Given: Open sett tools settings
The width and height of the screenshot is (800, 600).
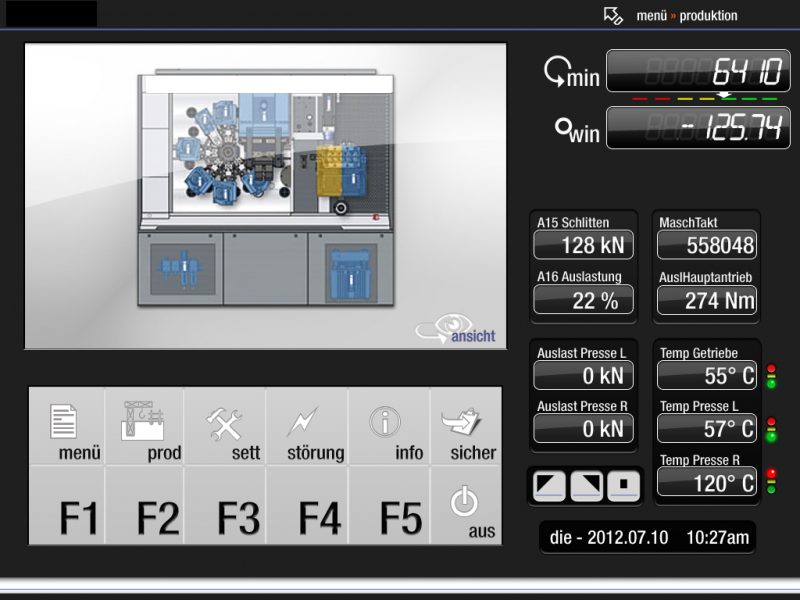Looking at the screenshot, I should click(229, 425).
